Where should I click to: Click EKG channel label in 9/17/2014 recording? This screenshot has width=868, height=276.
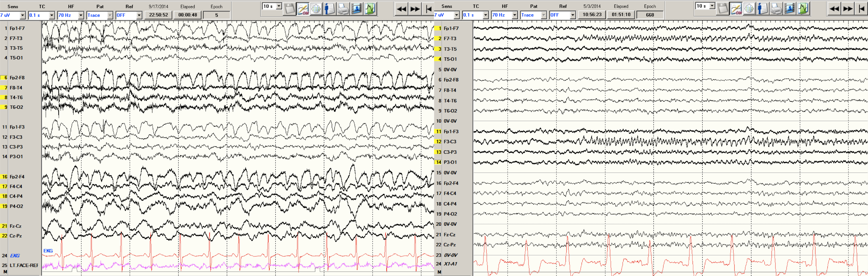pyautogui.click(x=15, y=255)
